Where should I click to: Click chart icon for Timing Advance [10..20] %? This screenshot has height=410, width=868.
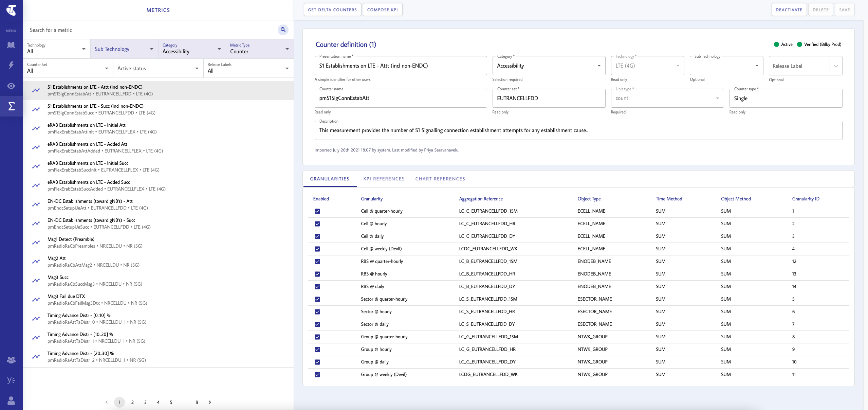[x=36, y=338]
